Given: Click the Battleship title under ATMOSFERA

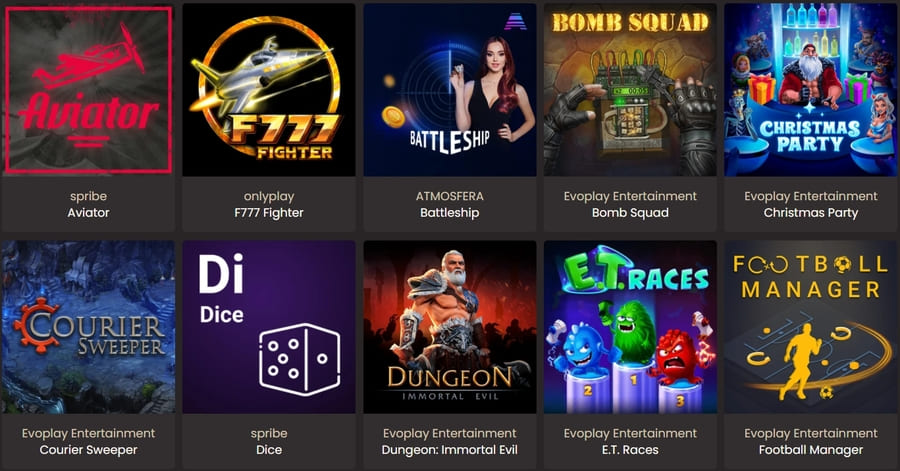Looking at the screenshot, I should click(x=449, y=213).
